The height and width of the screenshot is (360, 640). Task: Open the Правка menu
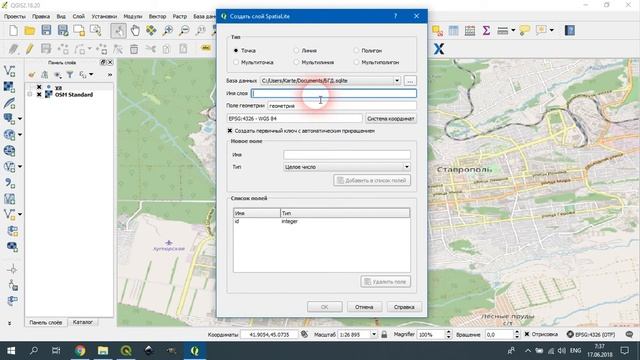[x=41, y=16]
